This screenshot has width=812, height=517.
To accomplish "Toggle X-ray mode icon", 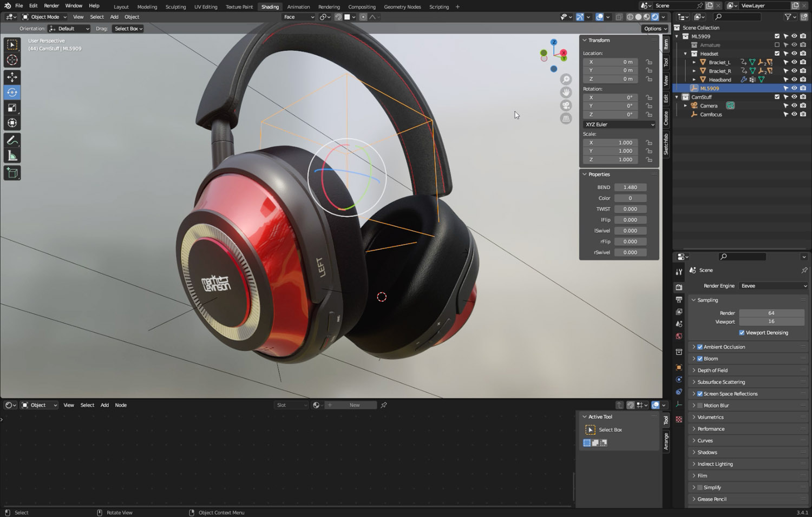I will point(619,17).
